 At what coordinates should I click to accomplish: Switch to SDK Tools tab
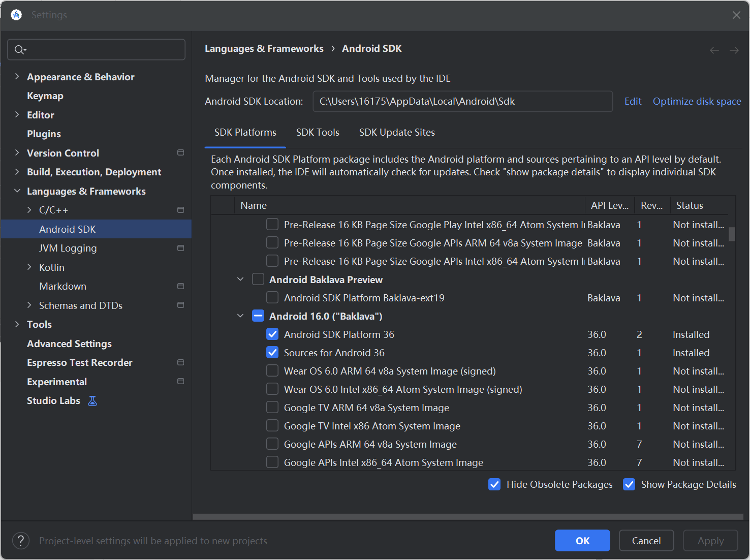(x=318, y=133)
